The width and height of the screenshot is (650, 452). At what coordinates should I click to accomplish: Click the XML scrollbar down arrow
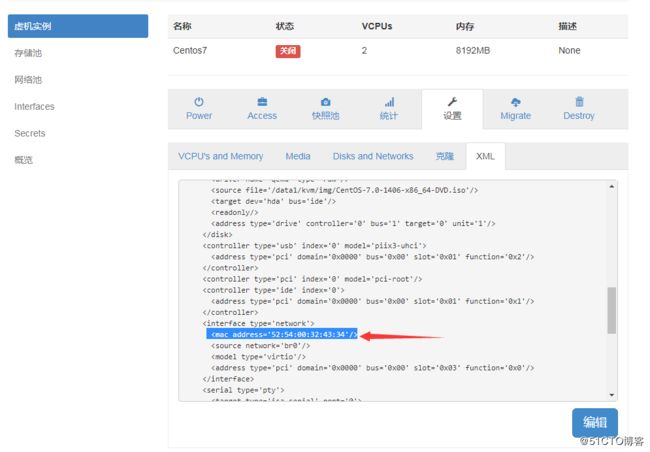[x=611, y=395]
